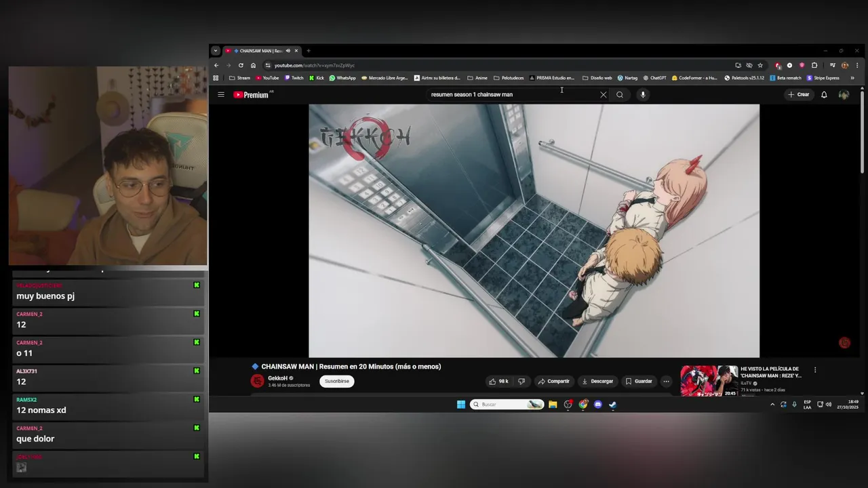Viewport: 868px width, 488px height.
Task: Open Stream bookmark folder
Action: coord(239,78)
